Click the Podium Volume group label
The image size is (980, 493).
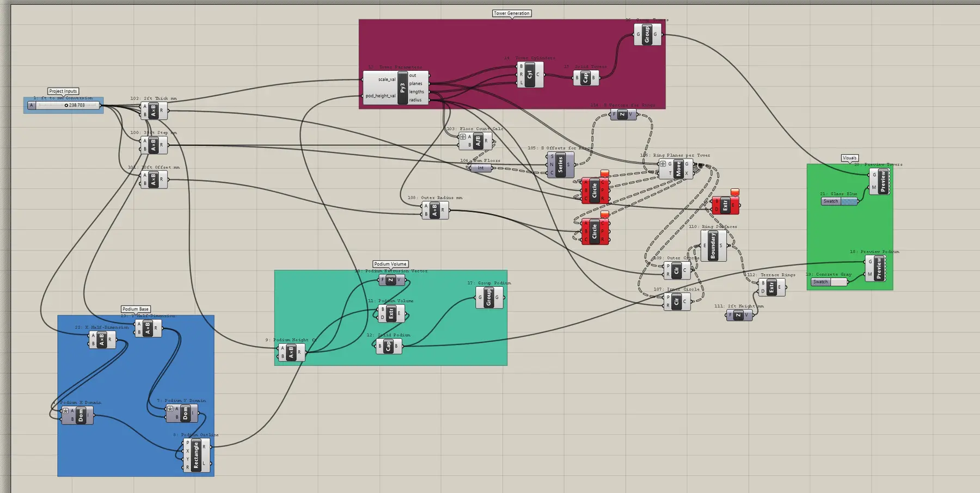coord(390,264)
